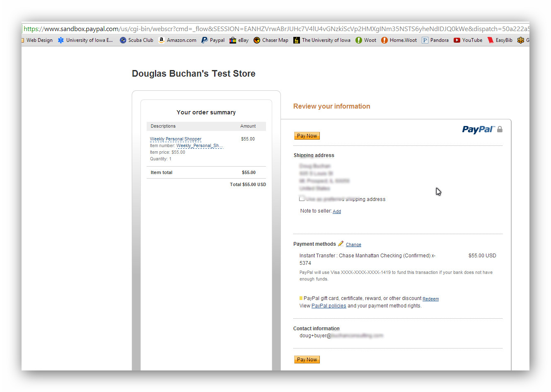Click the PayPal logo
This screenshot has height=392, width=551.
(x=478, y=130)
